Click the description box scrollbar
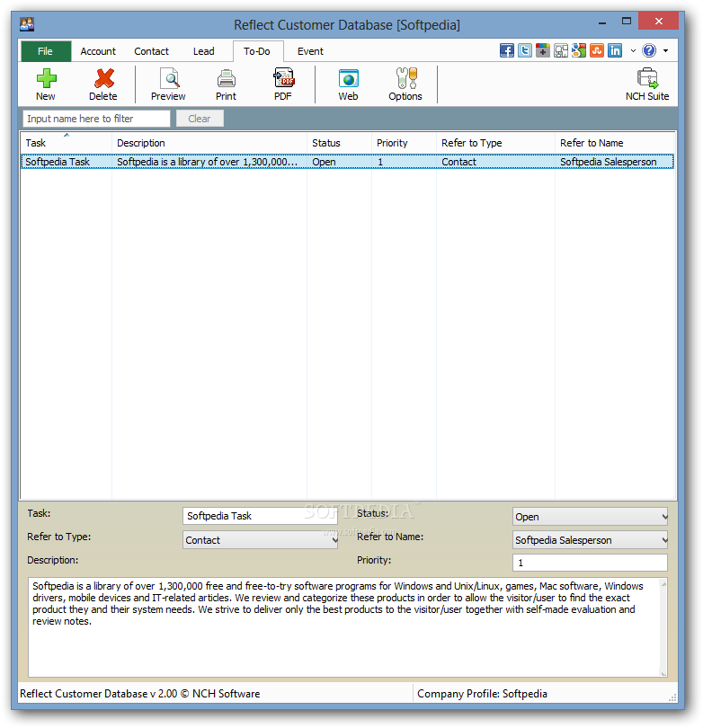 [x=663, y=626]
